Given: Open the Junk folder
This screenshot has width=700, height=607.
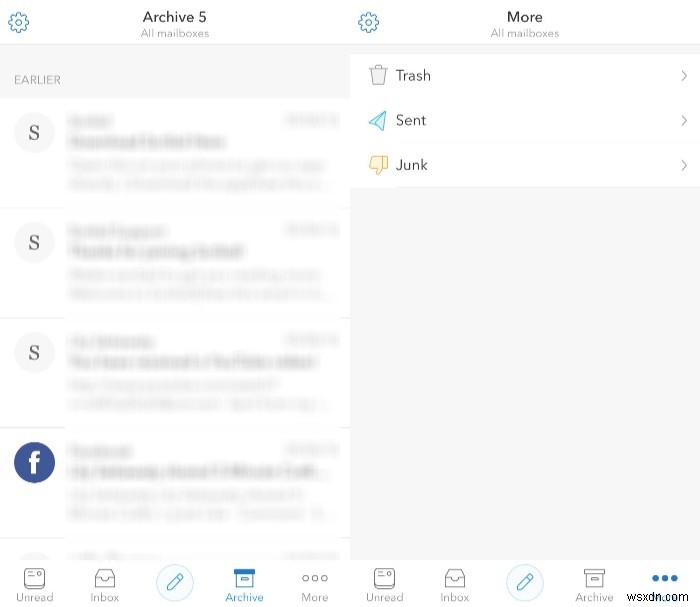Looking at the screenshot, I should (x=525, y=165).
